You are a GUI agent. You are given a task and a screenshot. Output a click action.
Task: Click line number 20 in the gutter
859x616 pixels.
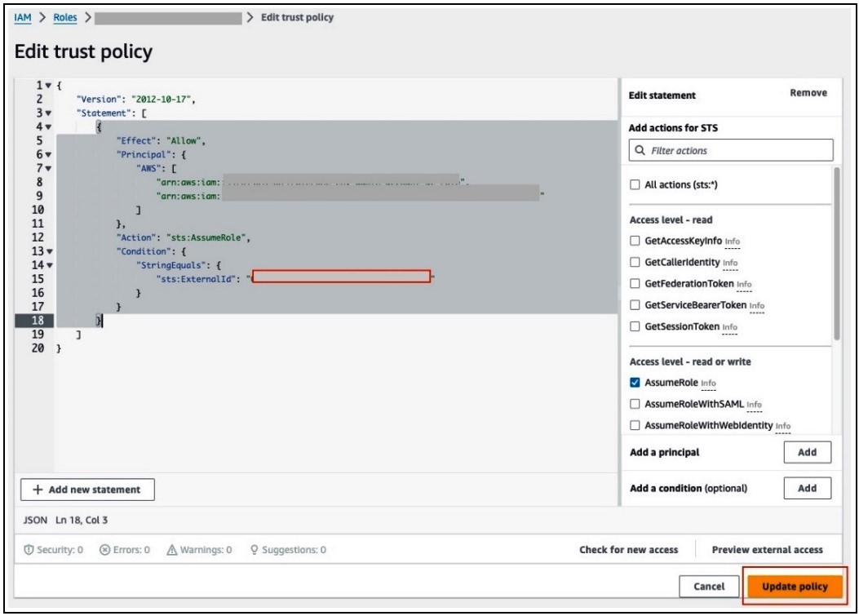pos(38,348)
